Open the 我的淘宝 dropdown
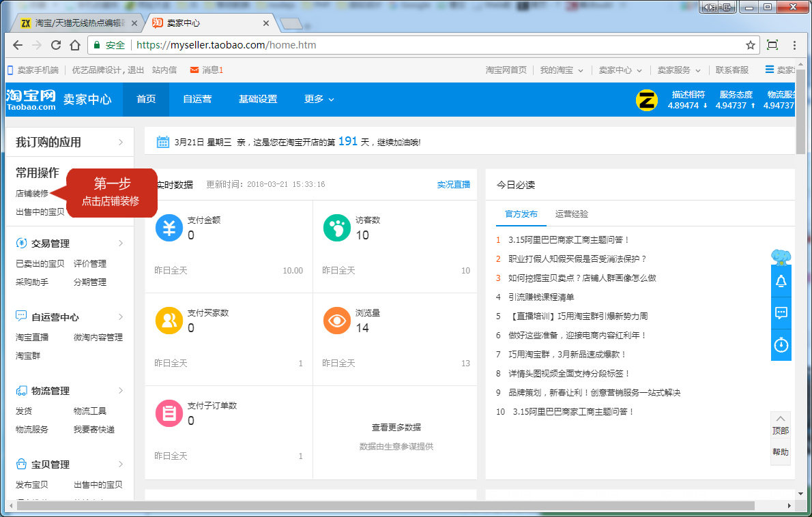Screen dimensions: 812x517 pyautogui.click(x=562, y=70)
